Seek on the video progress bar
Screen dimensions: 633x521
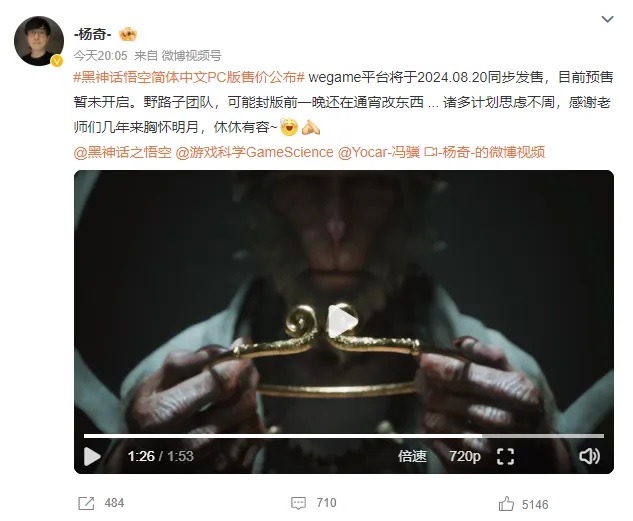click(x=344, y=436)
